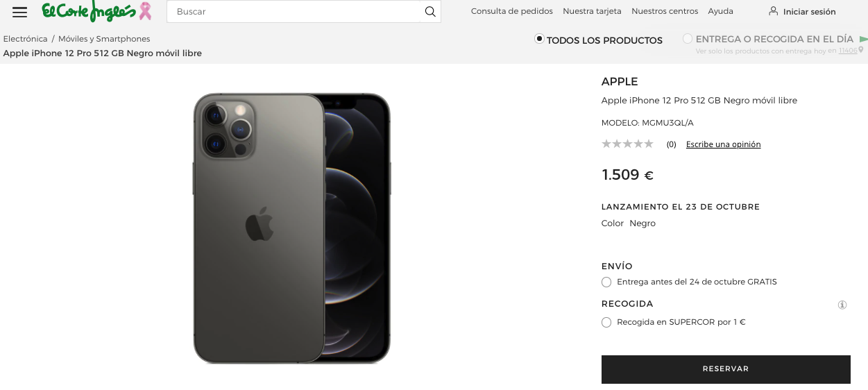The height and width of the screenshot is (390, 868).
Task: Open Consulta de pedidos menu item
Action: [x=511, y=11]
